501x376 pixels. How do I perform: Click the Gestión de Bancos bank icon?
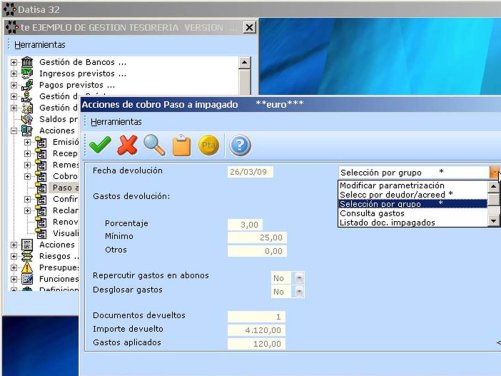(27, 62)
